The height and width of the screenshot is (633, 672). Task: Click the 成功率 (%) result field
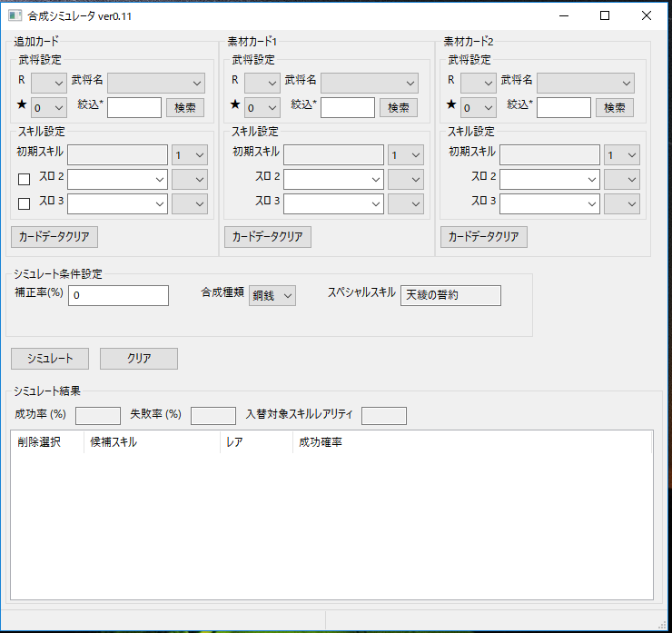coord(98,416)
